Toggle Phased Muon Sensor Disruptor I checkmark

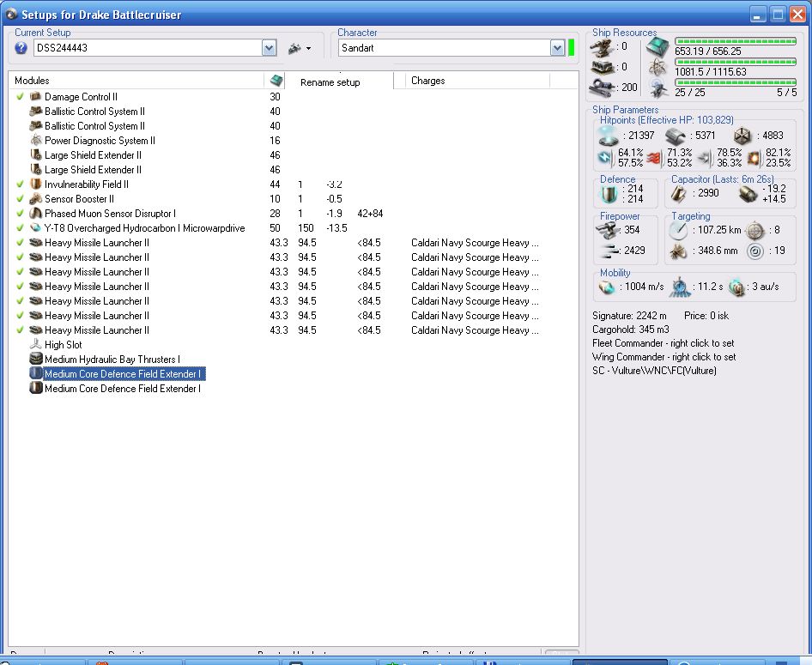(x=21, y=213)
